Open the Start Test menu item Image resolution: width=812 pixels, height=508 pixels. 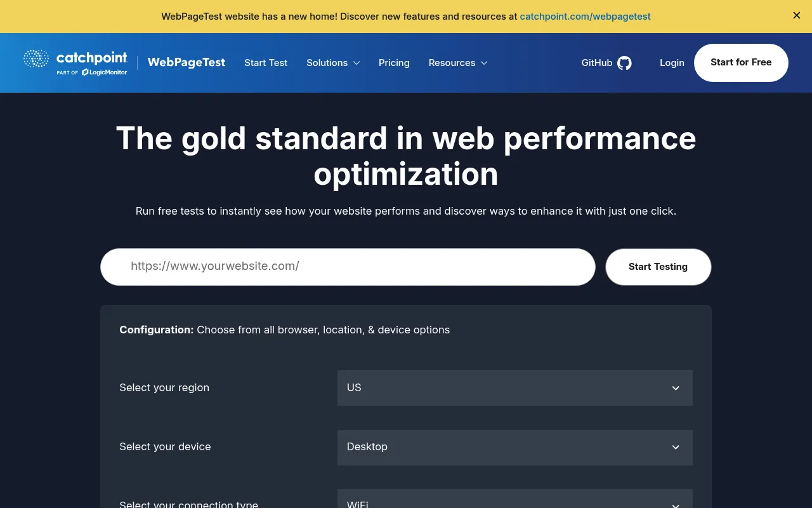tap(266, 63)
